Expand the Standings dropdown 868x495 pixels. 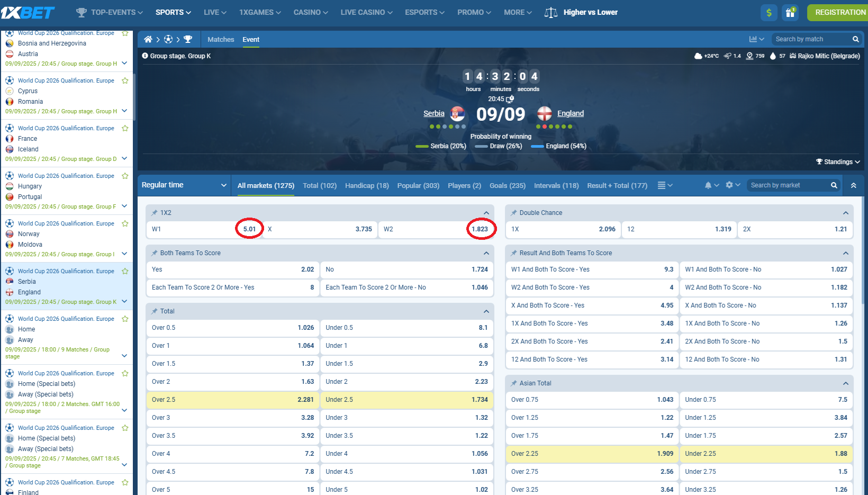838,162
